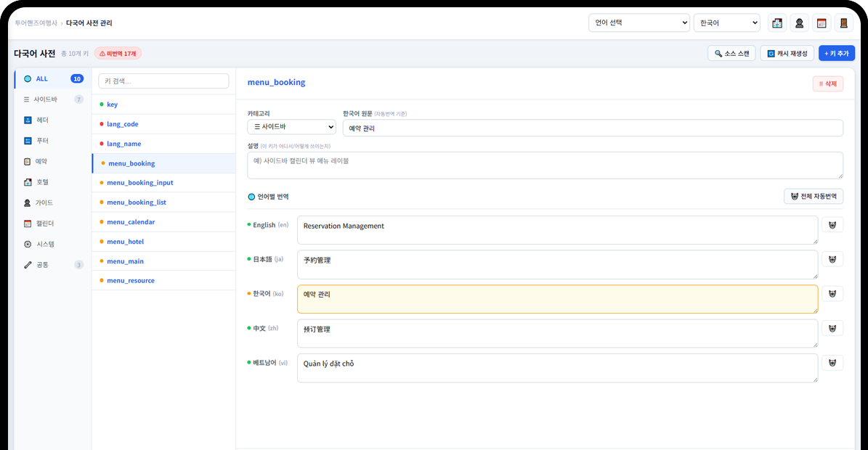Screen dimensions: 868x450
Task: Click auto-translate icon for Vietnamese row
Action: tap(832, 362)
